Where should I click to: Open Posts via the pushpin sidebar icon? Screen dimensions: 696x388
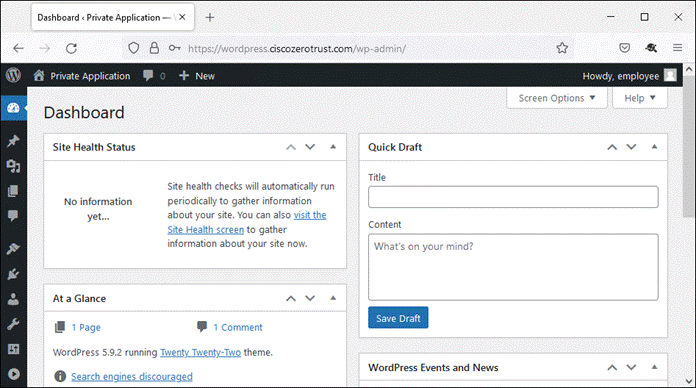pyautogui.click(x=13, y=141)
